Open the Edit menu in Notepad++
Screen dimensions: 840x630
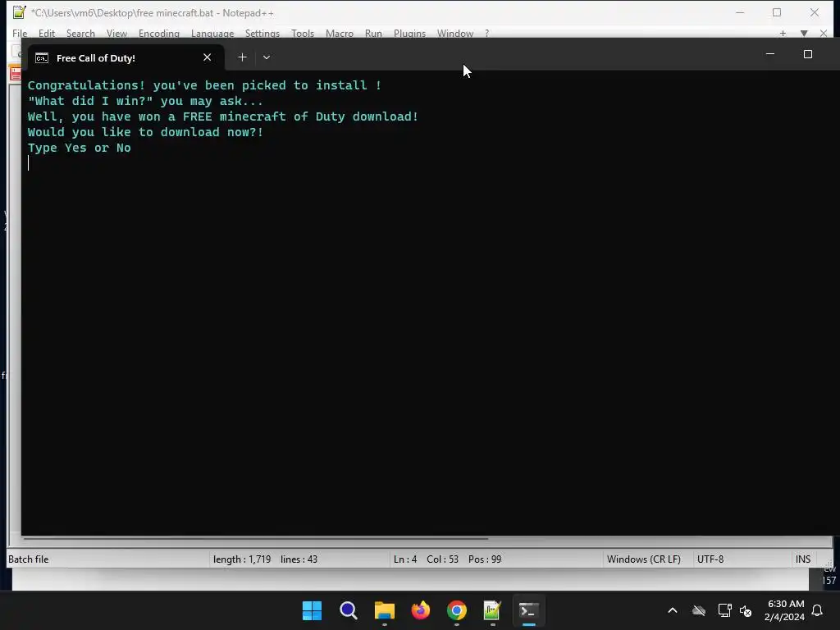47,33
